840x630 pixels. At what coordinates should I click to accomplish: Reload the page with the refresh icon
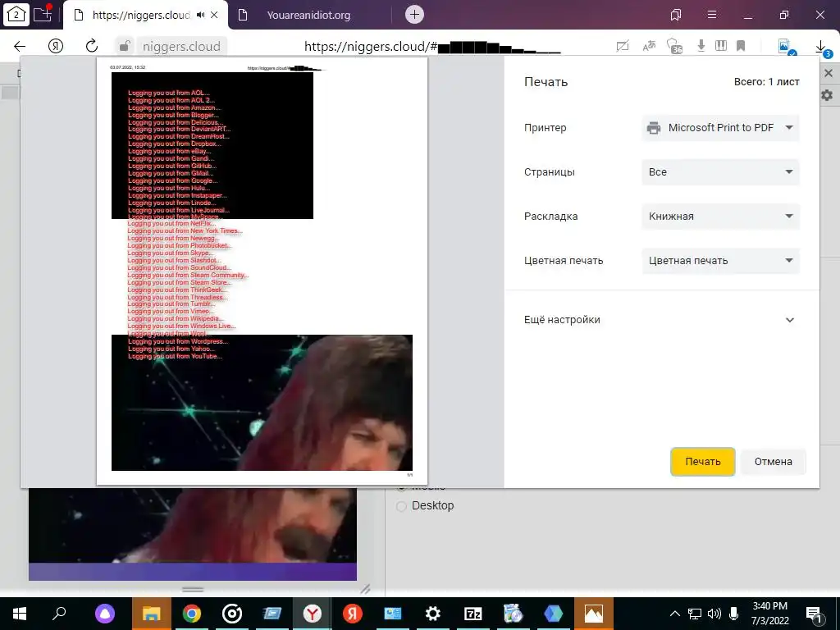pyautogui.click(x=92, y=46)
